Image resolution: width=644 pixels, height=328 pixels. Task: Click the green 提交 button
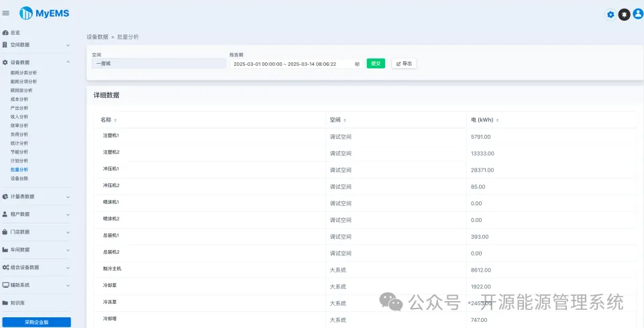pos(376,64)
